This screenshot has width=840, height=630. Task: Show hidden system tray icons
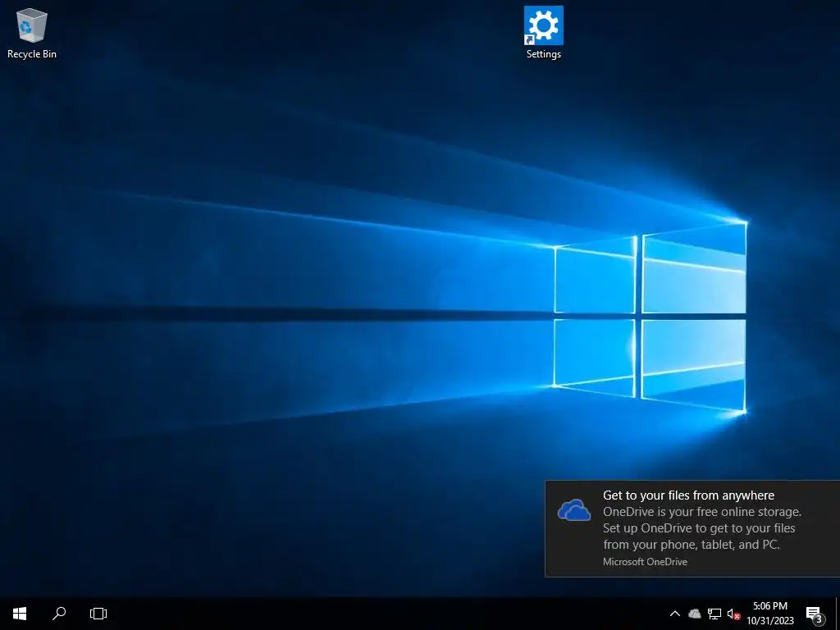pyautogui.click(x=675, y=614)
